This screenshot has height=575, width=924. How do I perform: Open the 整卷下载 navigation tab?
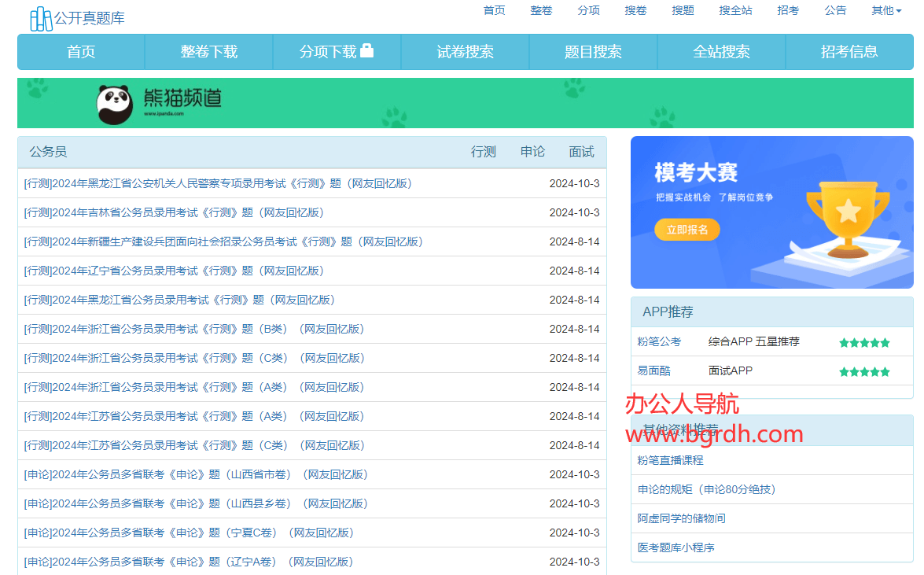click(208, 52)
